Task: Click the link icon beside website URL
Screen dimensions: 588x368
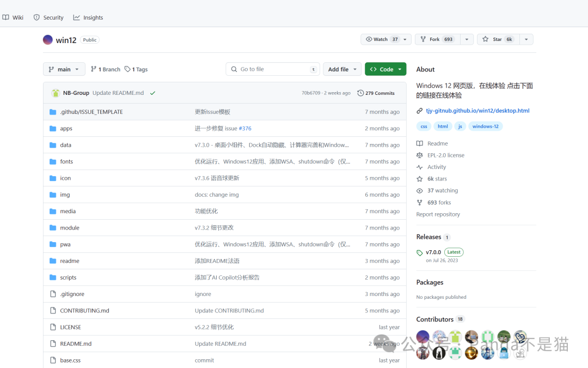Action: [x=420, y=111]
